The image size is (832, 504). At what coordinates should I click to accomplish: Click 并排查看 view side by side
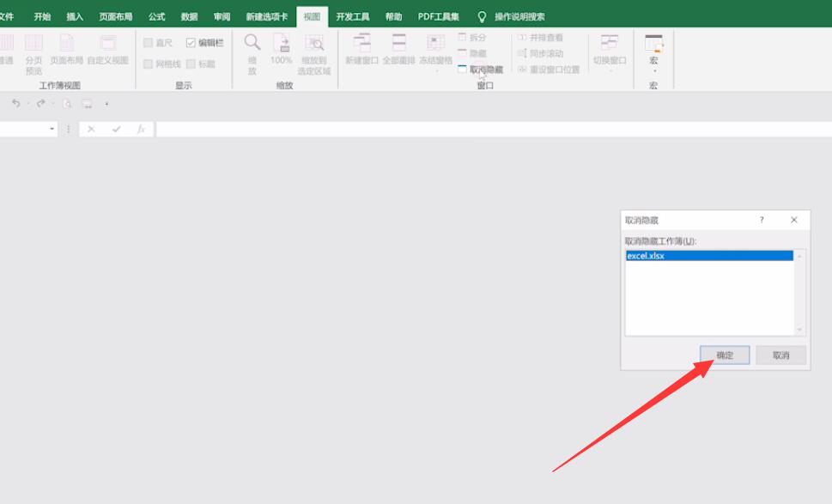[540, 37]
